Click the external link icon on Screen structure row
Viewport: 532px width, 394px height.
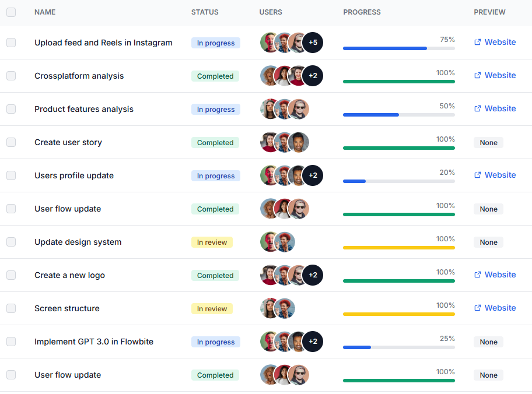click(x=478, y=308)
